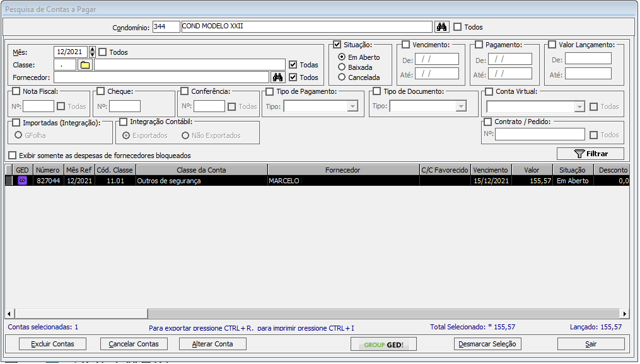
Task: Click the horizontal scrollbar thumb
Action: tap(81, 314)
